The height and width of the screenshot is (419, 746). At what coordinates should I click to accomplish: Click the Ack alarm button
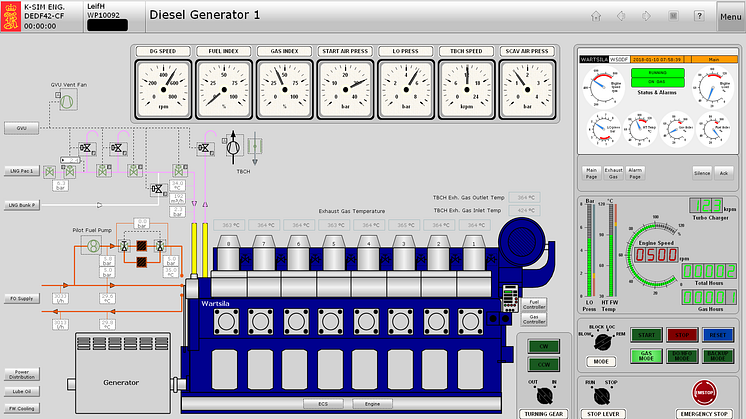click(724, 173)
